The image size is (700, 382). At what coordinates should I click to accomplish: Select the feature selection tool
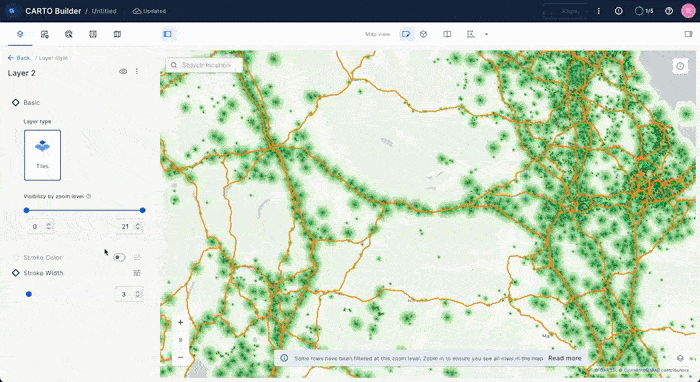[x=471, y=34]
